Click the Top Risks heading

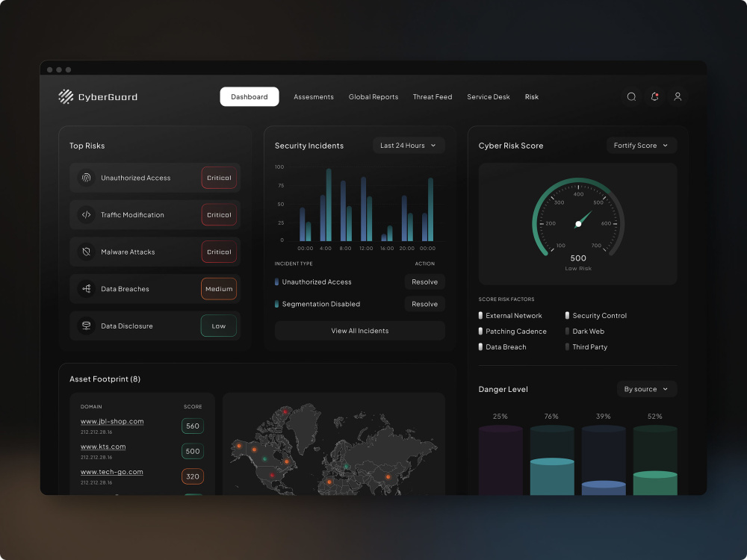(87, 146)
